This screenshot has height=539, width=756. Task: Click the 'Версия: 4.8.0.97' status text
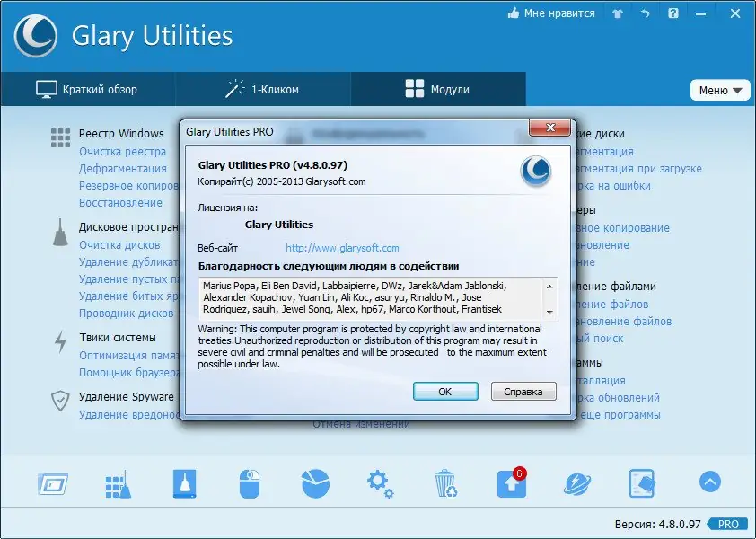(657, 524)
